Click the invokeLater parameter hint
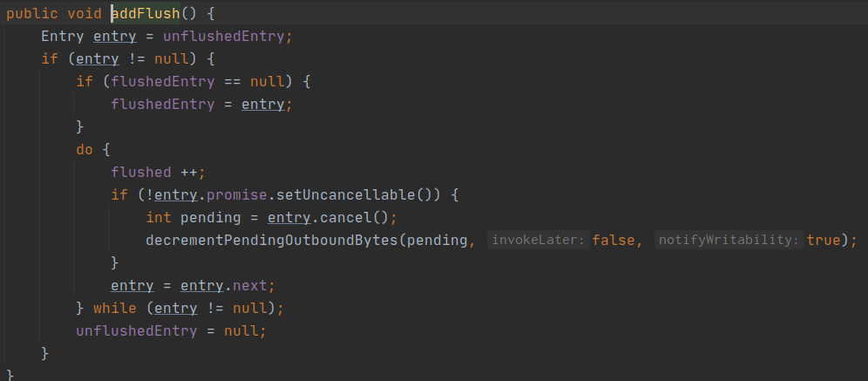The height and width of the screenshot is (381, 868). click(x=538, y=241)
